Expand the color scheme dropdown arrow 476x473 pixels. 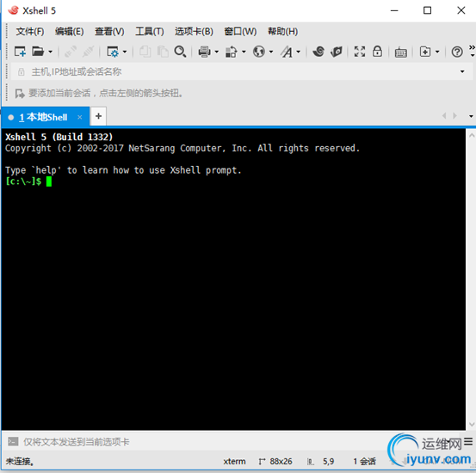[244, 52]
